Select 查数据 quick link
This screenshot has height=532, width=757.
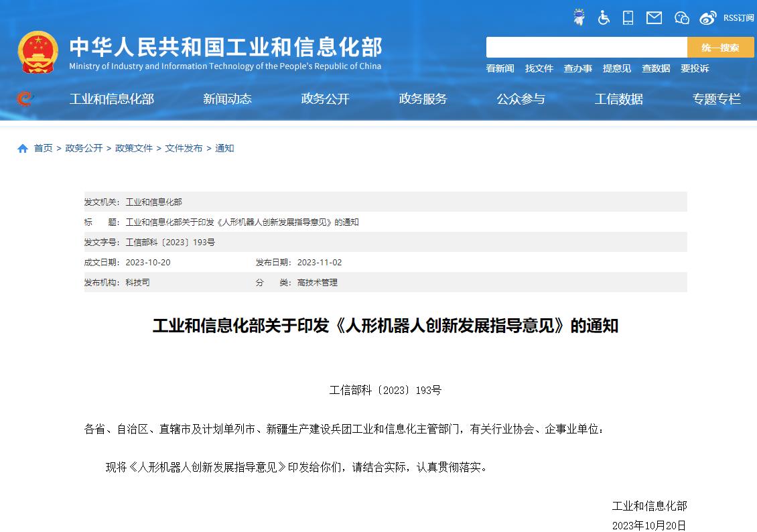[x=656, y=68]
